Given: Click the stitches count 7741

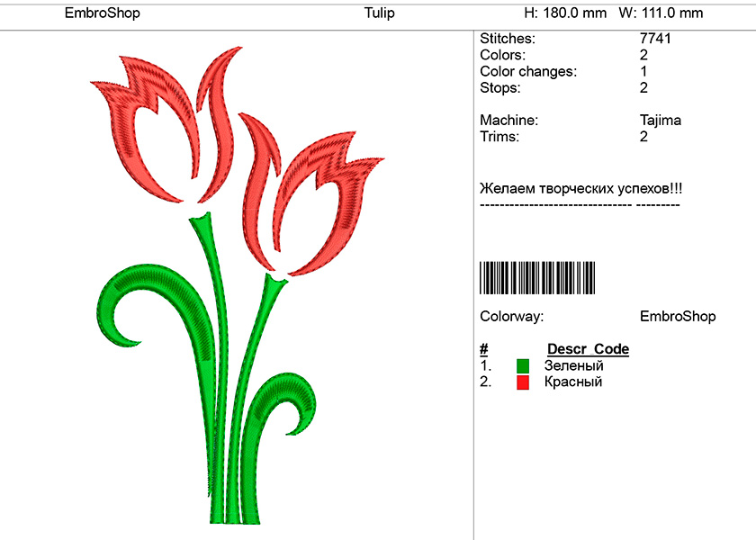Looking at the screenshot, I should pos(655,39).
